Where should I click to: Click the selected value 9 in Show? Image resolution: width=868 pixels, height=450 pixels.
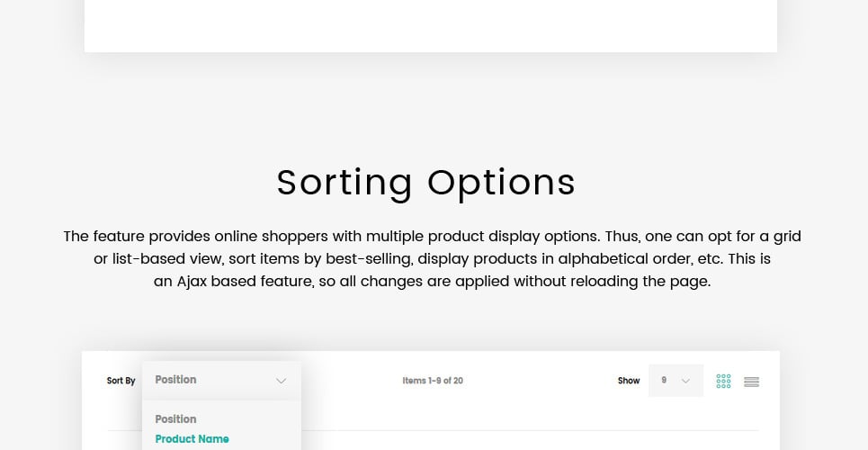664,381
